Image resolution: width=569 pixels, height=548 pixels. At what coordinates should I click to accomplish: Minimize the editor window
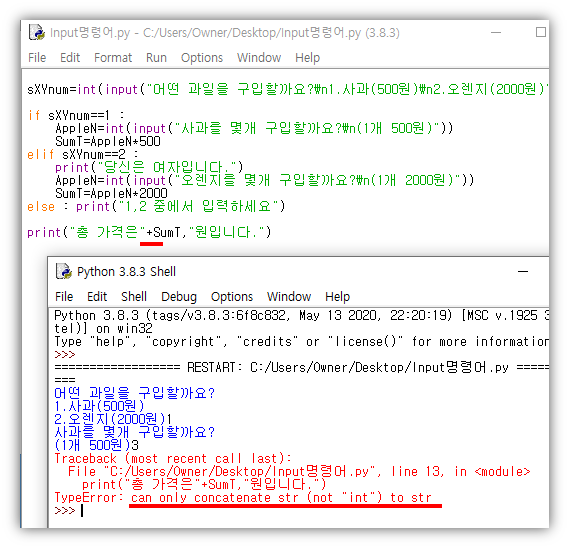point(496,33)
